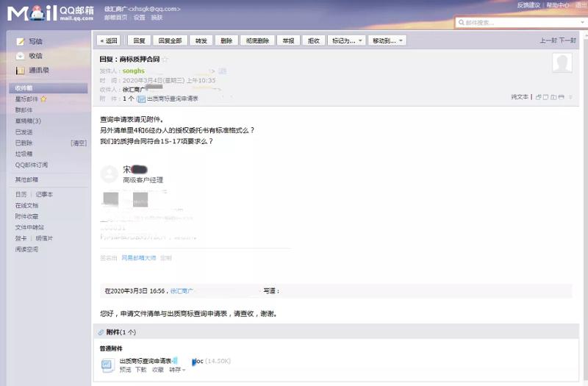Open the 草稿箱(3) drafts folder
The width and height of the screenshot is (588, 386).
click(x=28, y=121)
